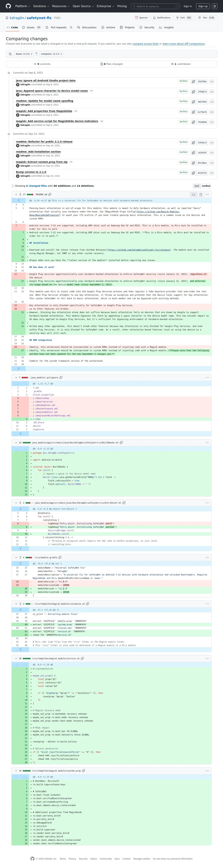This screenshot has height=868, width=223.
Task: Copy the riru/module.gradle file path
Action: pos(60,557)
